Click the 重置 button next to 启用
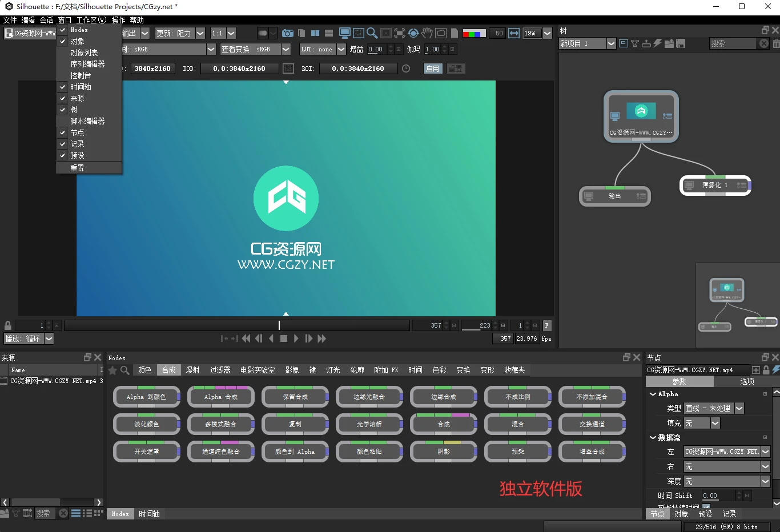Screen dimensions: 780x532 pyautogui.click(x=456, y=68)
